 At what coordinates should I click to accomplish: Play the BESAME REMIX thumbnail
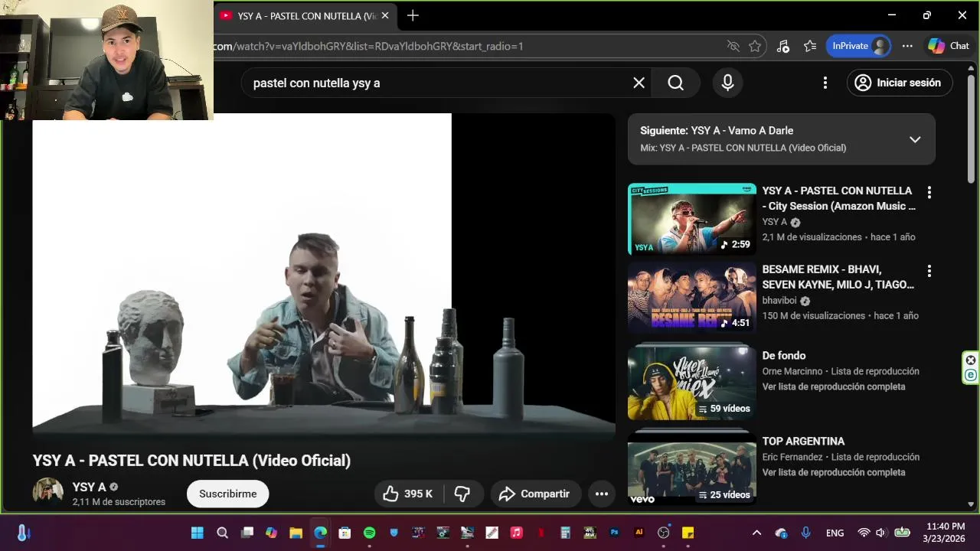692,298
